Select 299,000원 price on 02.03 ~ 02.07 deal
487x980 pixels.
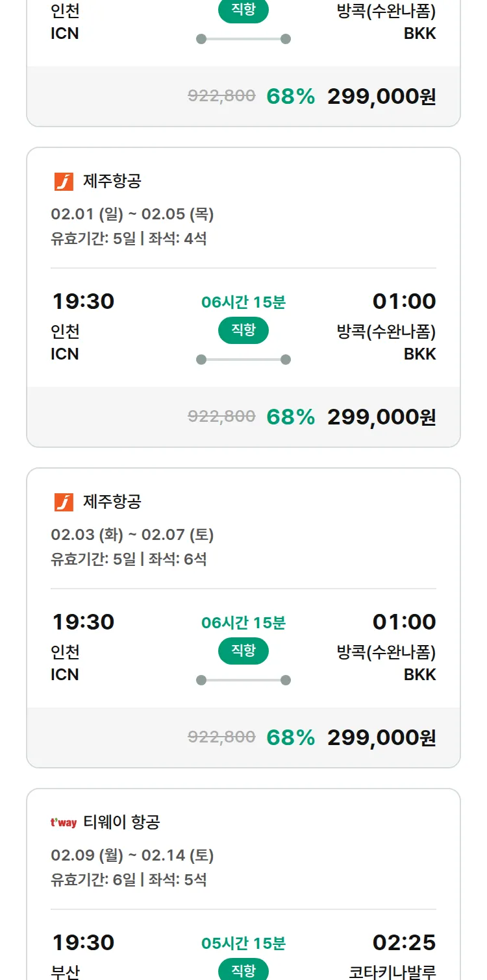[381, 738]
